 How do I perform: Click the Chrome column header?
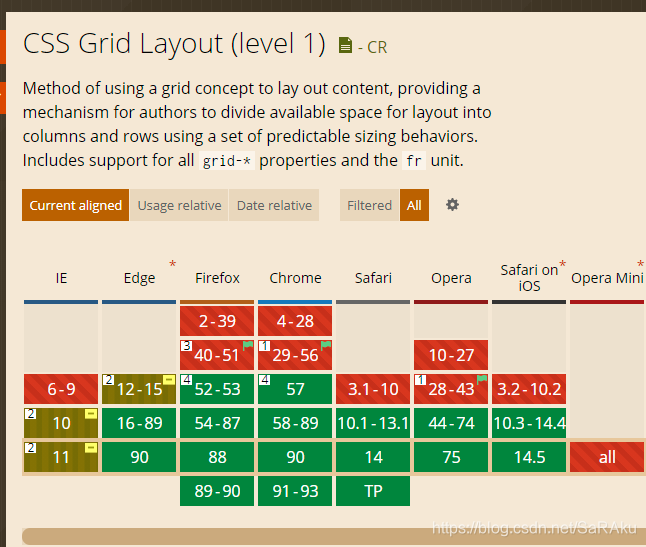point(295,278)
